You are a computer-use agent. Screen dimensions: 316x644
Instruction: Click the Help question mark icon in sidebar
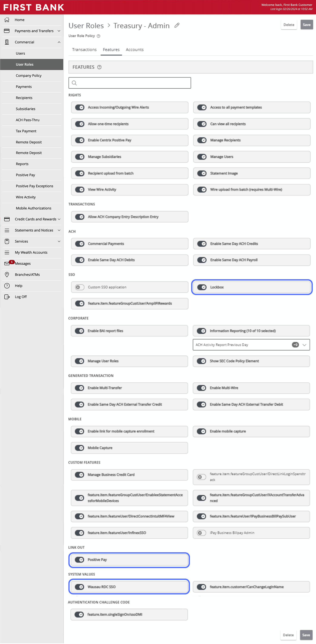pyautogui.click(x=7, y=286)
